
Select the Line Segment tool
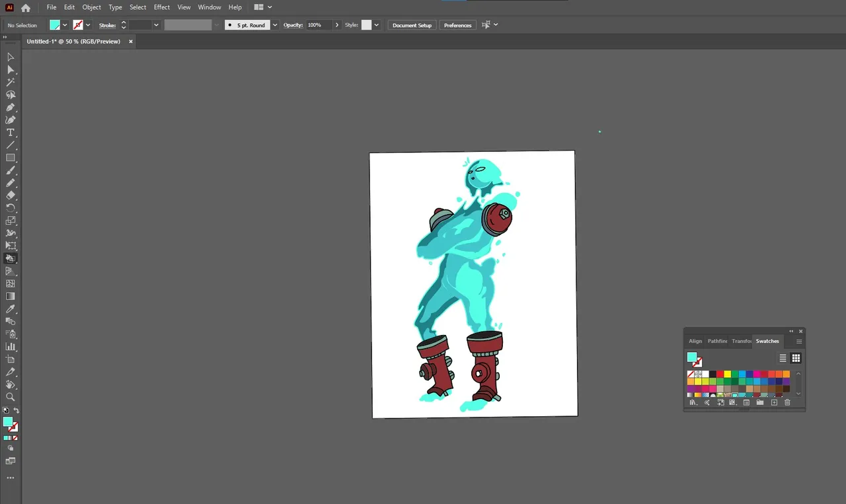[x=11, y=145]
